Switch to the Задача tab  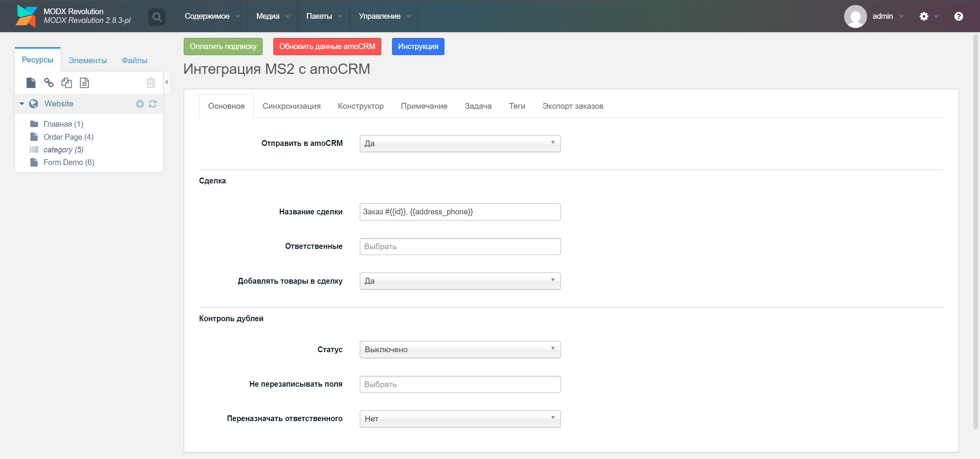[x=478, y=106]
